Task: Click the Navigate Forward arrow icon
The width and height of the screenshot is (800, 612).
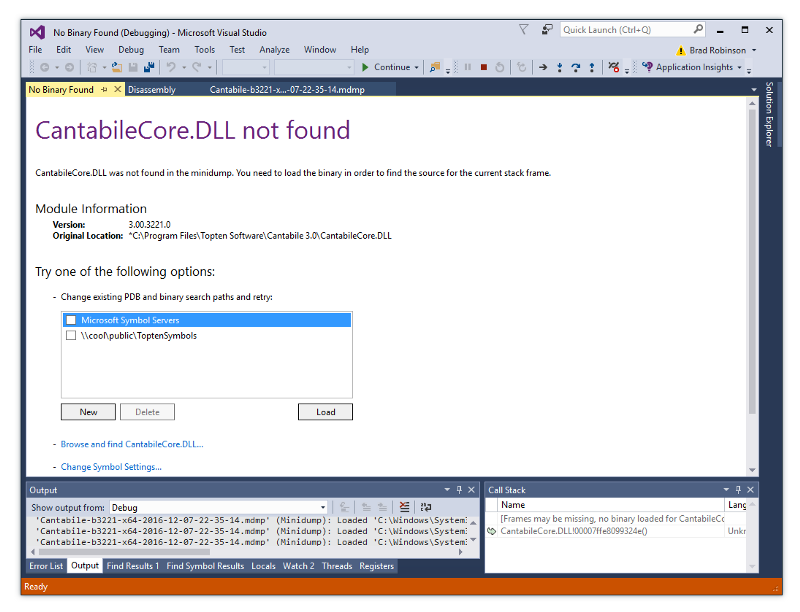Action: coord(69,67)
